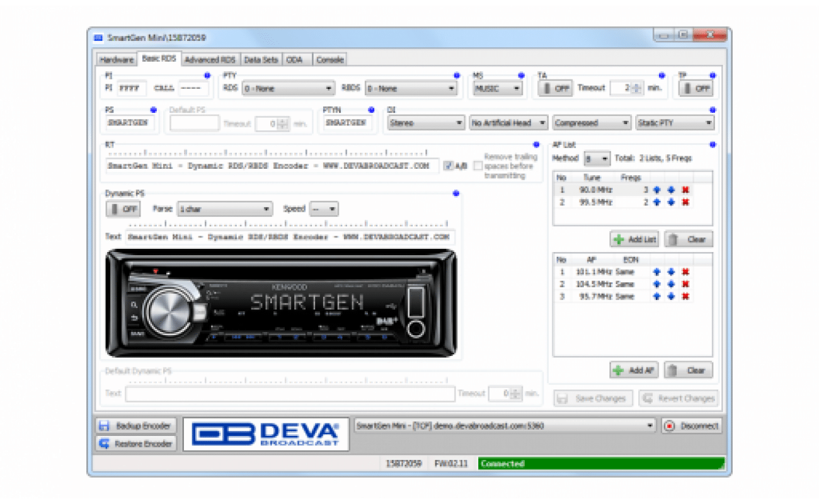The width and height of the screenshot is (819, 504).
Task: Remove the 95.7 MHz AF entry
Action: (685, 297)
